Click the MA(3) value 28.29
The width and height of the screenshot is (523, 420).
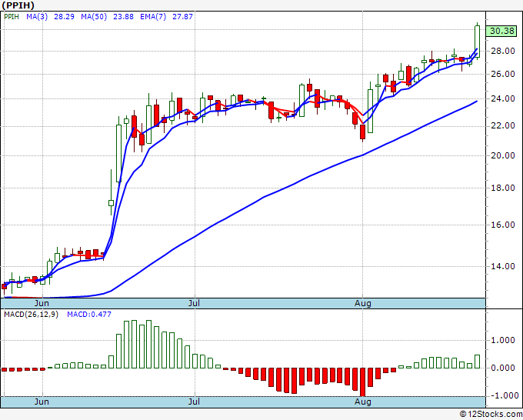click(x=64, y=17)
